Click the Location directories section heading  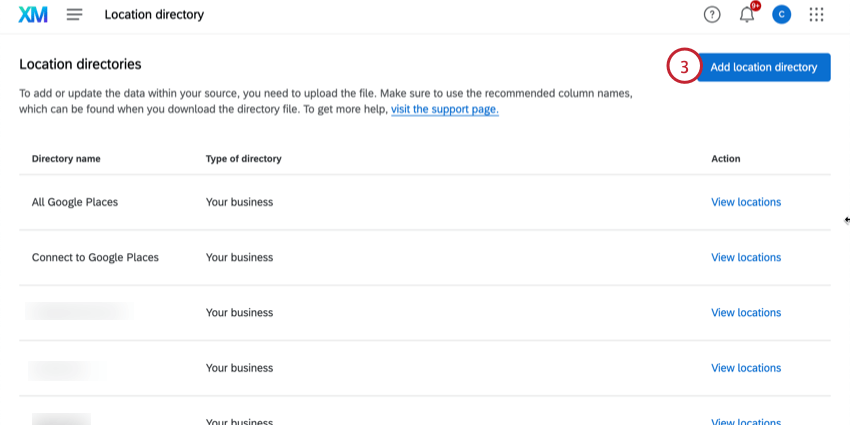[80, 64]
